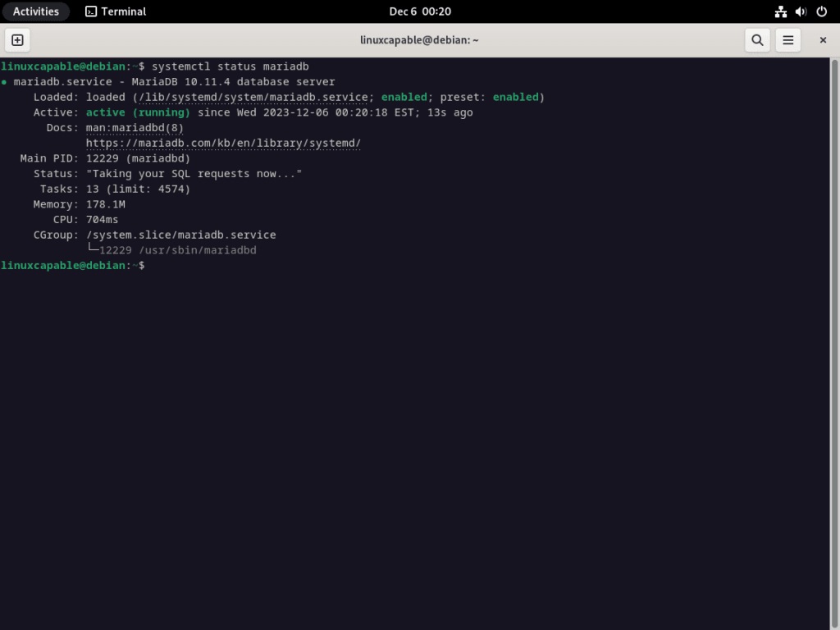Screen dimensions: 840x630
Task: Click the network settings icon in the system tray
Action: [780, 11]
